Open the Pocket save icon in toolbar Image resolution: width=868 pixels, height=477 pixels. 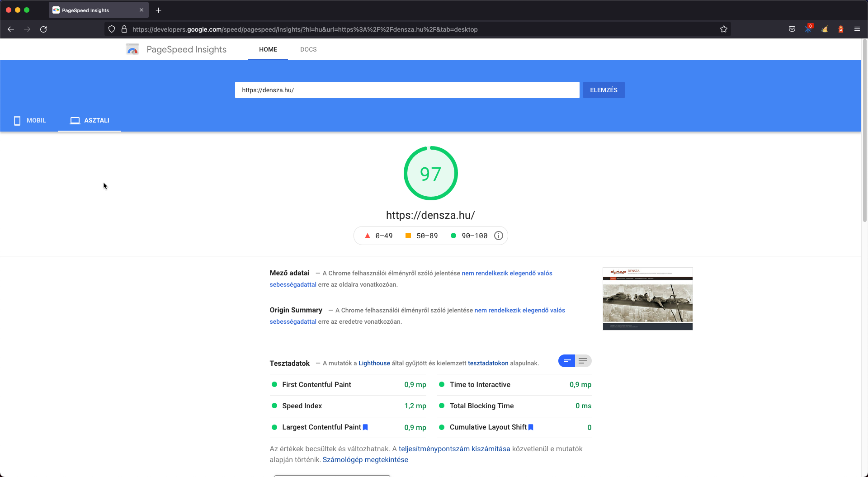pyautogui.click(x=792, y=29)
